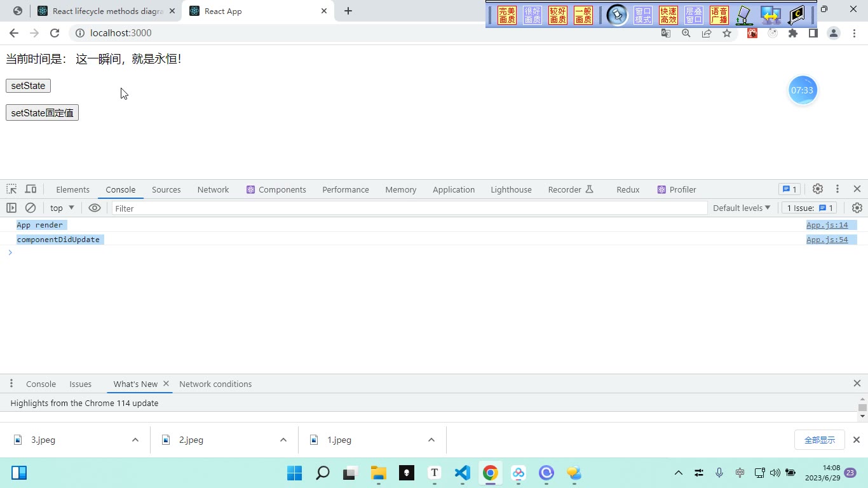Open the DevTools three-dot customize menu

837,189
